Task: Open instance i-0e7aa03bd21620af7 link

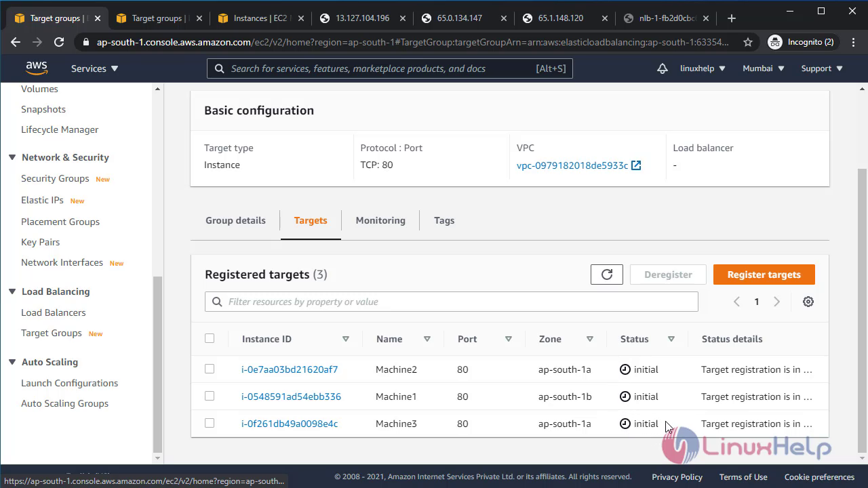Action: [x=290, y=369]
